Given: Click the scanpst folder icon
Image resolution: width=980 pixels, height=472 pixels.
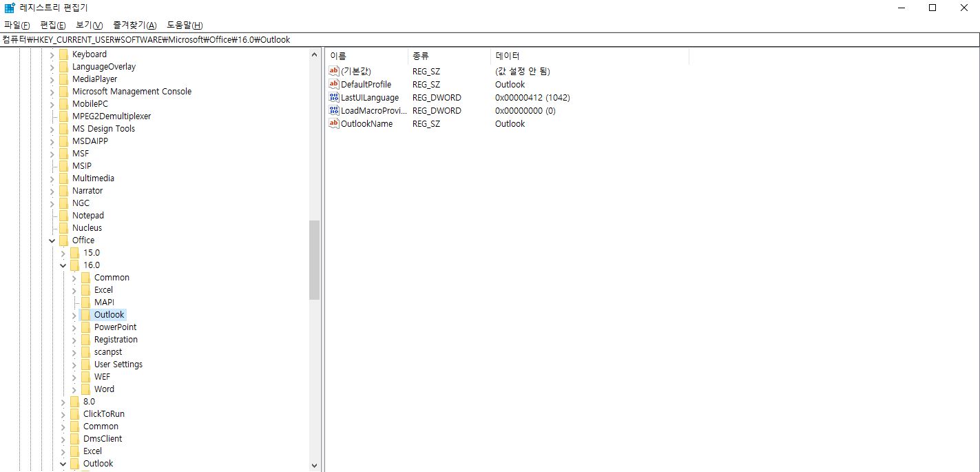Looking at the screenshot, I should (x=86, y=352).
